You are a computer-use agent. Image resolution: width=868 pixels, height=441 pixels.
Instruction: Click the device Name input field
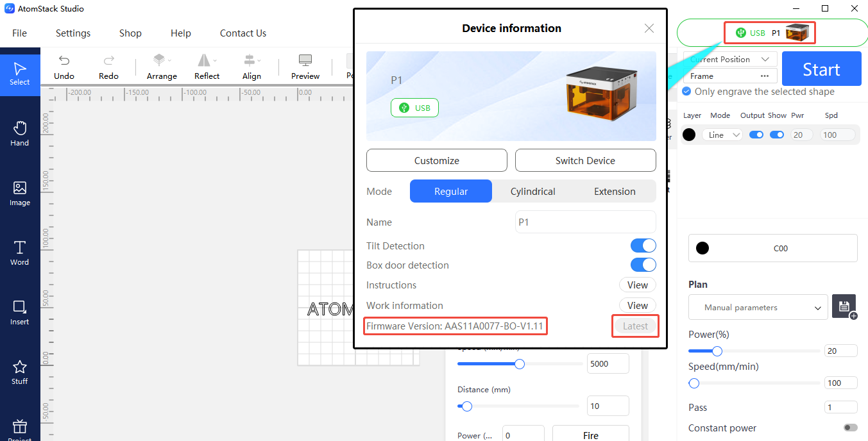[x=586, y=222]
